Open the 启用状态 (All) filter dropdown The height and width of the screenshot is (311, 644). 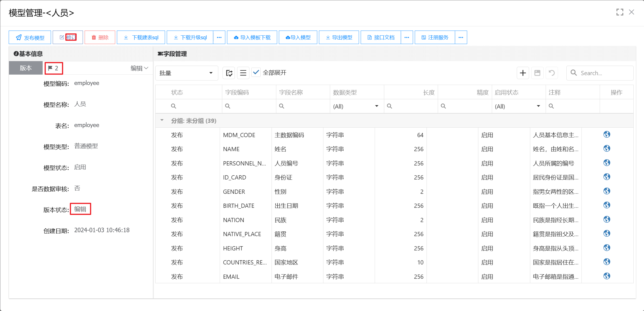tap(518, 106)
